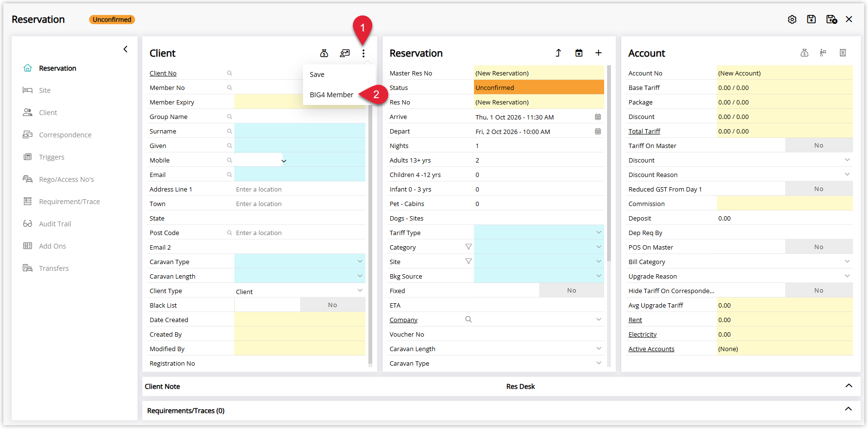Open the Tariff Type dropdown
Screen dimensions: 868x429
coord(539,233)
